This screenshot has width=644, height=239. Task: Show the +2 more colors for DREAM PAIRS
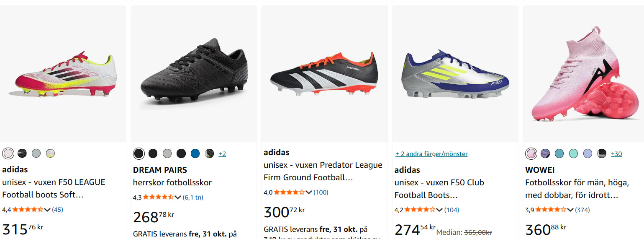pyautogui.click(x=222, y=154)
